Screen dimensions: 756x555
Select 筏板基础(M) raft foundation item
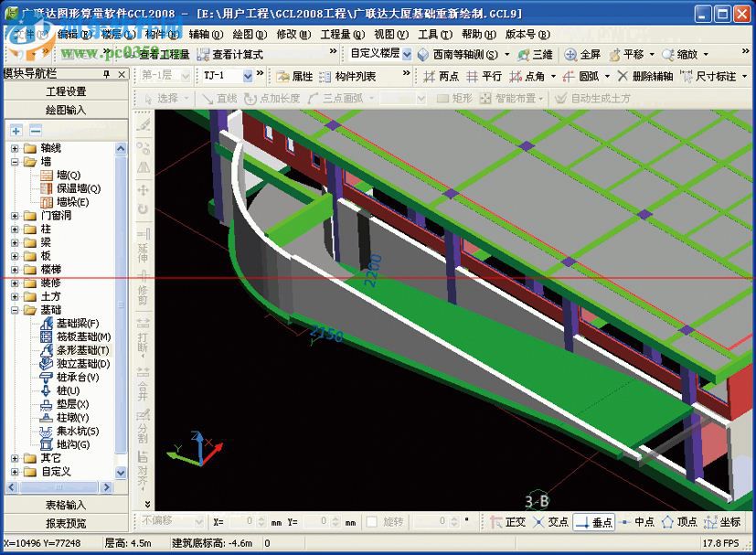(x=83, y=336)
